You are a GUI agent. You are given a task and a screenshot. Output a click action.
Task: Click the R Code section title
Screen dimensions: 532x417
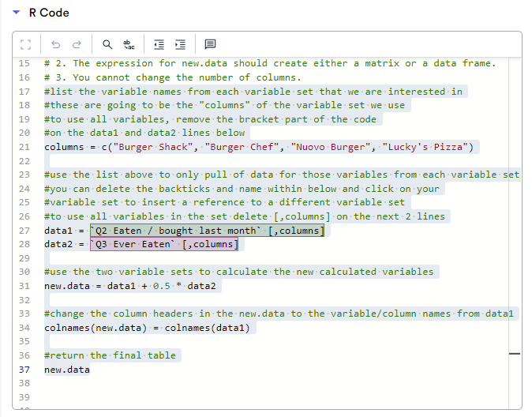(x=49, y=13)
